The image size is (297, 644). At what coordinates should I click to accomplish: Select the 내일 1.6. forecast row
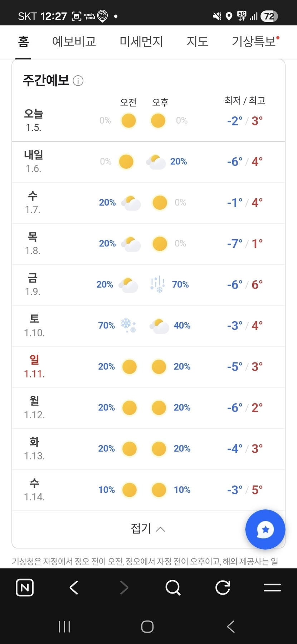coord(148,162)
